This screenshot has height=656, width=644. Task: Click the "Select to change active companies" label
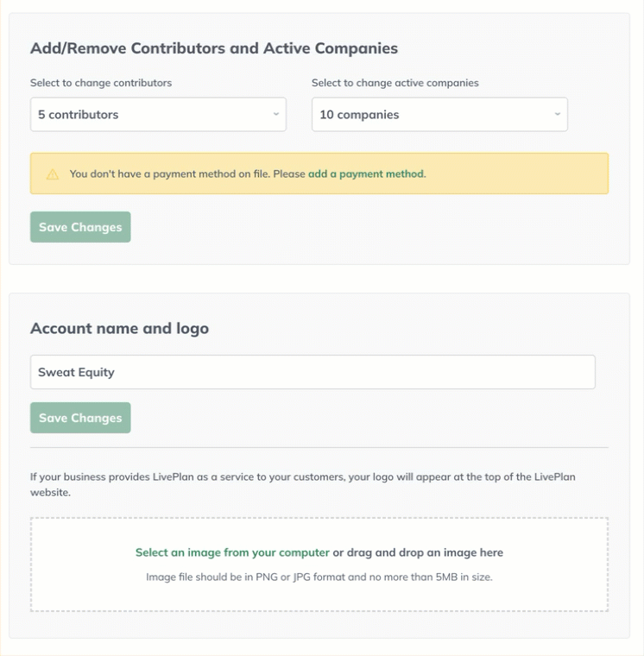click(395, 83)
